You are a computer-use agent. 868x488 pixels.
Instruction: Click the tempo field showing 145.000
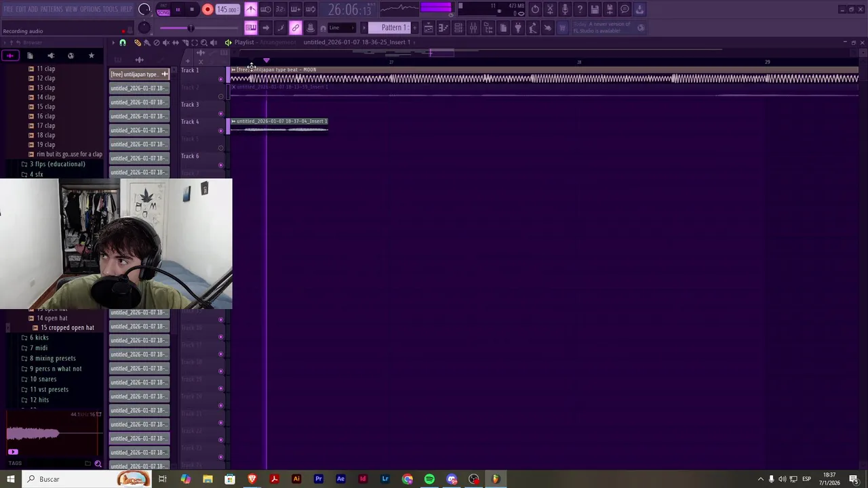pos(227,9)
